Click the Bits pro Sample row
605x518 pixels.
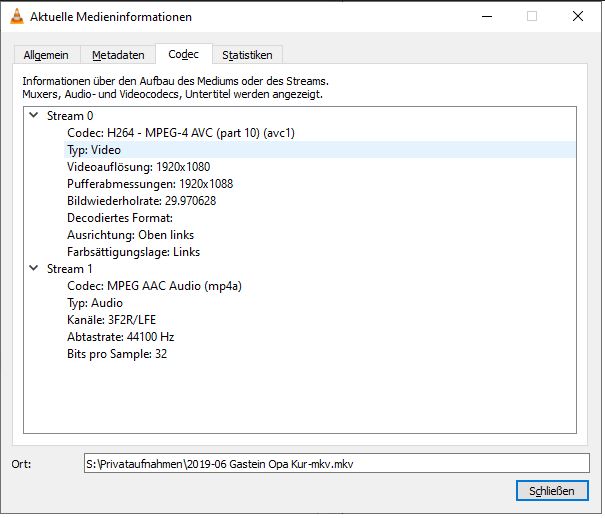(116, 354)
